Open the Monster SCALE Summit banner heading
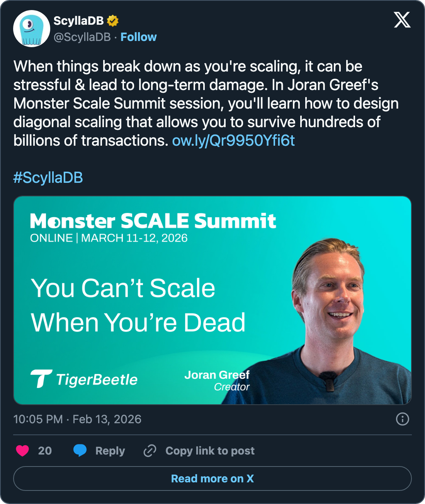The image size is (425, 504). pos(153,221)
